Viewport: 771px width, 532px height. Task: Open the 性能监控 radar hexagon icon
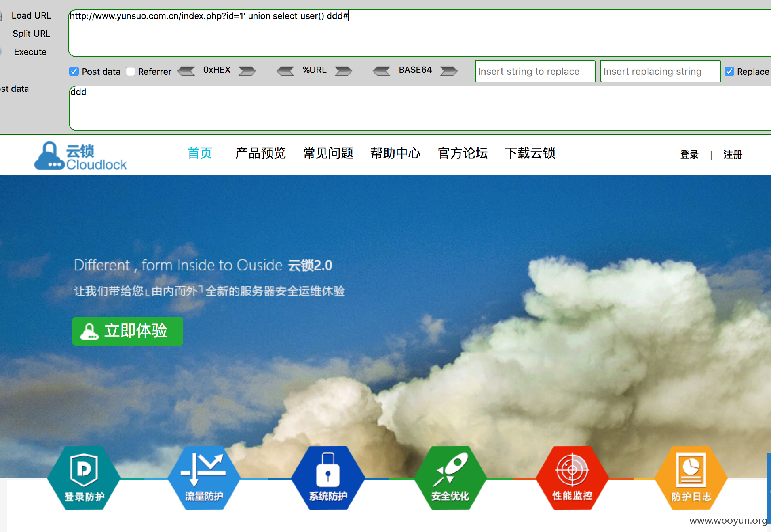572,478
